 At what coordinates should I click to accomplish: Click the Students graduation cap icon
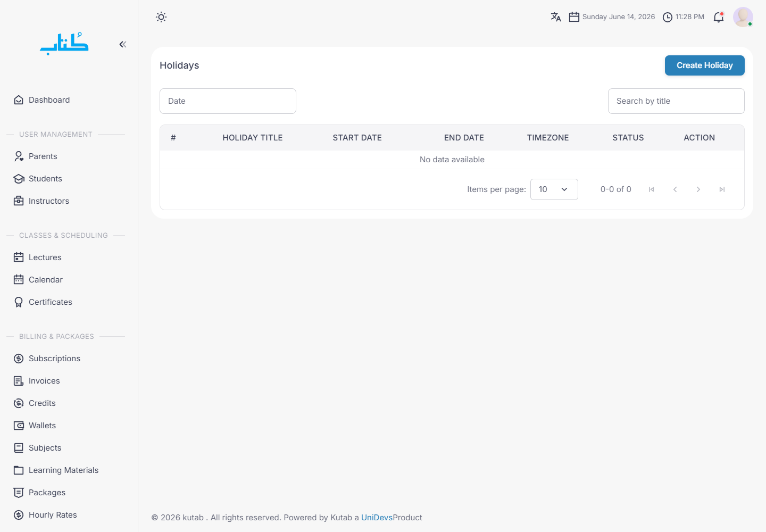(x=19, y=179)
